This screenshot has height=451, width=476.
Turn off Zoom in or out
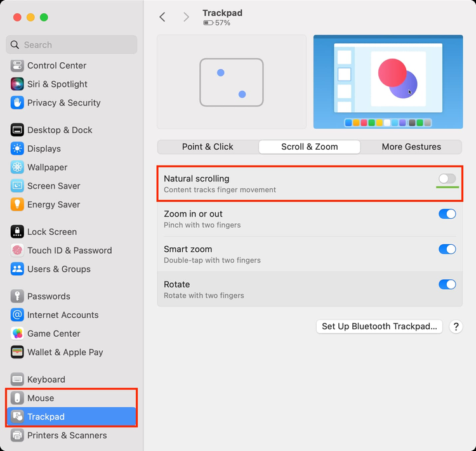pyautogui.click(x=447, y=214)
